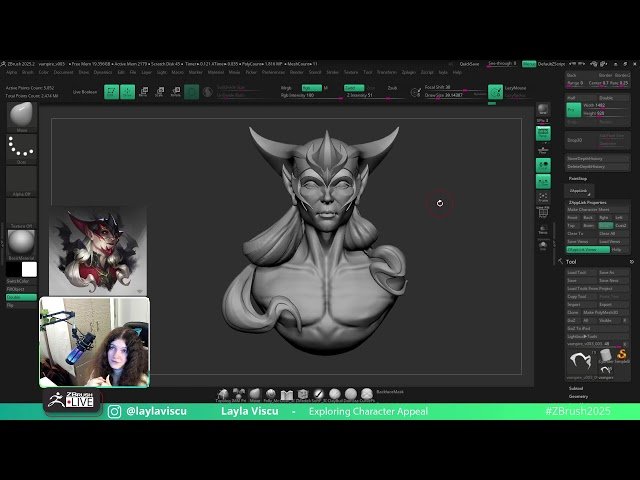Open the Move brush thumbnail
This screenshot has height=480, width=640.
tap(21, 116)
